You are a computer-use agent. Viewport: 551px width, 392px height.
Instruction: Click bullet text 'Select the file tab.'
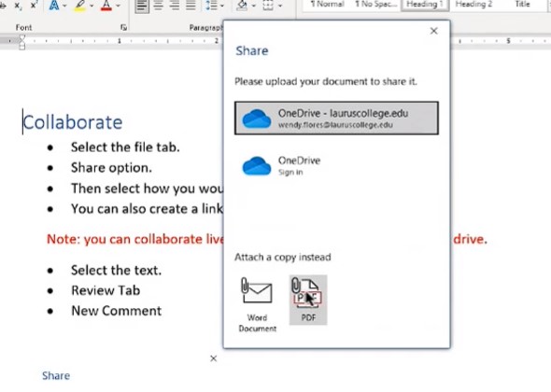pos(125,147)
